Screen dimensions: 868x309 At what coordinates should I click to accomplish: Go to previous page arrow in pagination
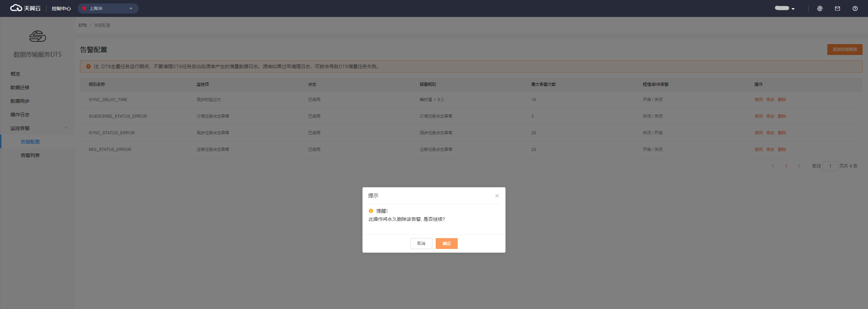point(773,166)
